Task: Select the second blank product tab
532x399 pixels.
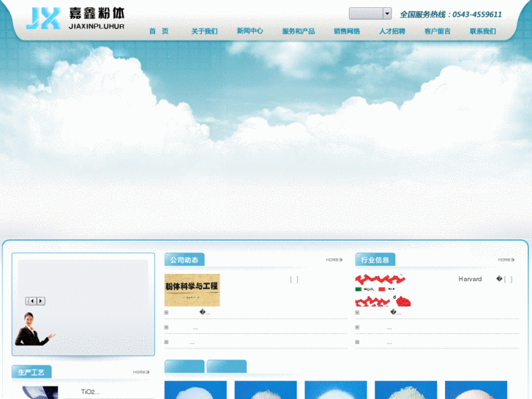Action: 226,366
